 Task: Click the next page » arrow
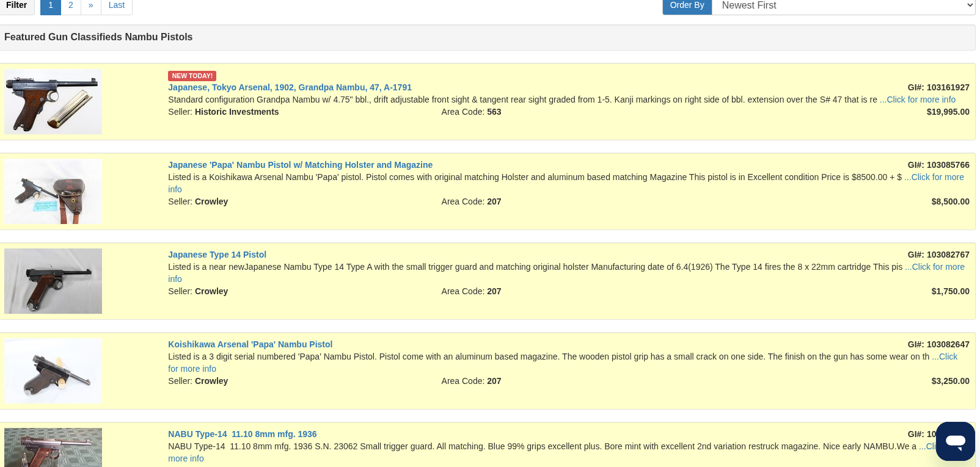tap(91, 5)
